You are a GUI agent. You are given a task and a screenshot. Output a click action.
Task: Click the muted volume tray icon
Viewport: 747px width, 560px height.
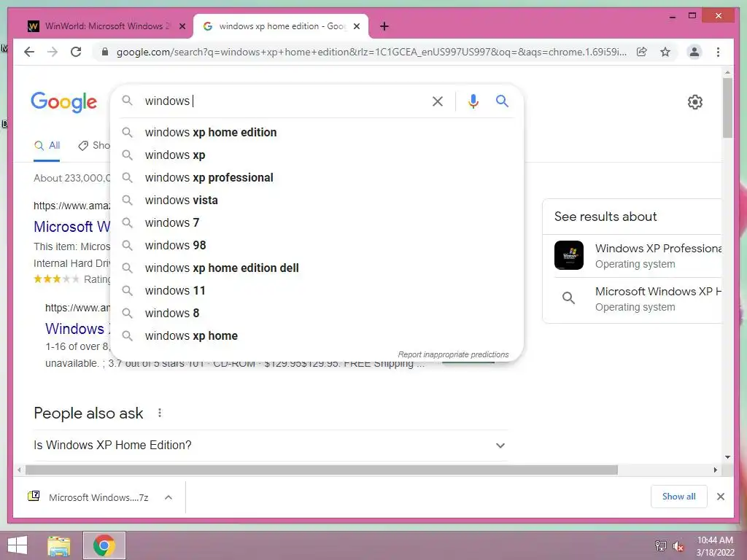click(x=678, y=546)
